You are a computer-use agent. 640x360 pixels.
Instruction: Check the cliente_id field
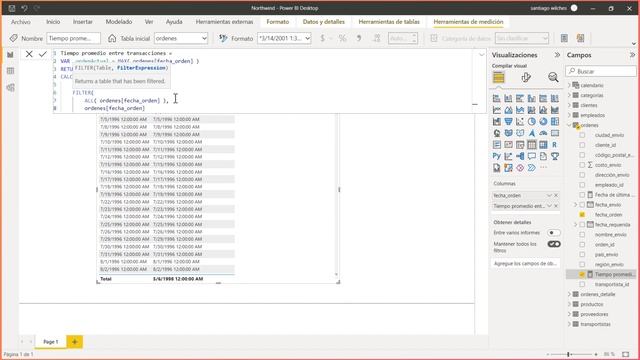coord(582,145)
